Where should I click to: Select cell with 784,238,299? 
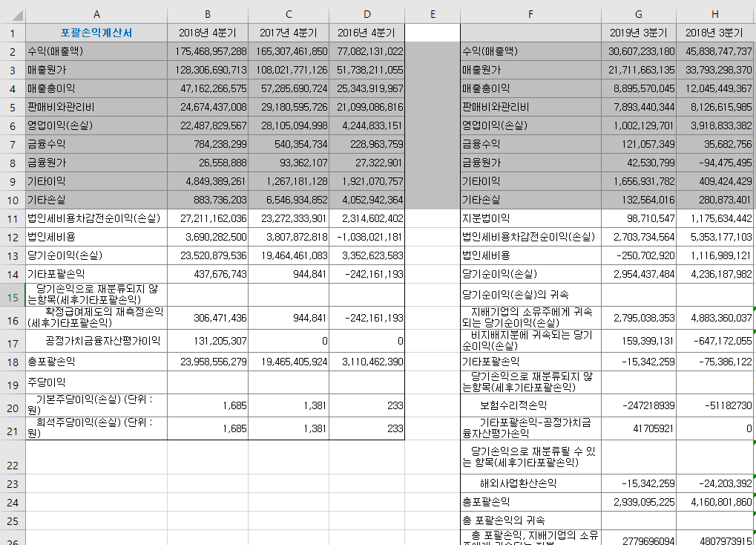[208, 144]
